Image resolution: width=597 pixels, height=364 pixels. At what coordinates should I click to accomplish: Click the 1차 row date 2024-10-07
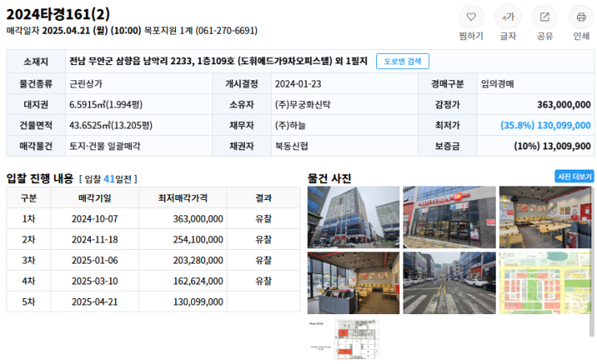coord(95,219)
